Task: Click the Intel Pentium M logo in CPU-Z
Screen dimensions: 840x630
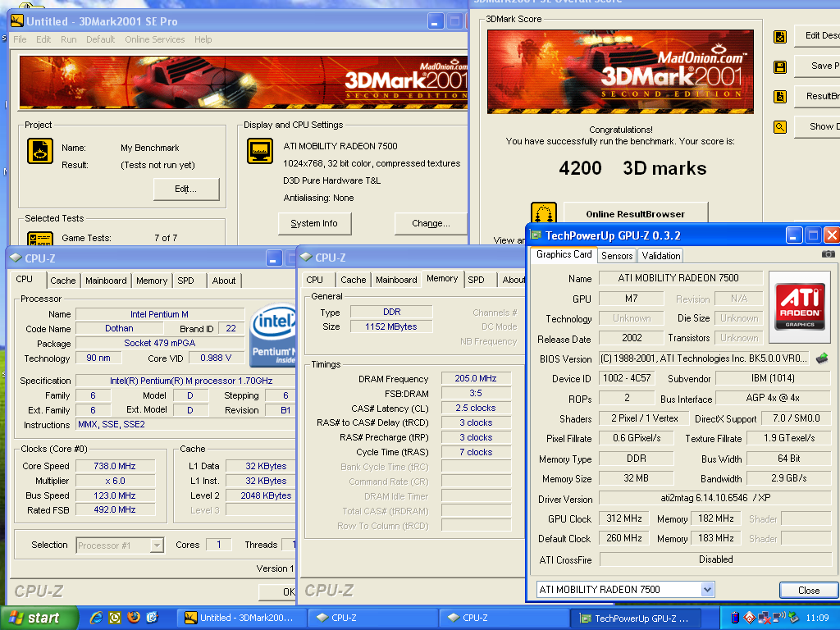Action: coord(273,335)
